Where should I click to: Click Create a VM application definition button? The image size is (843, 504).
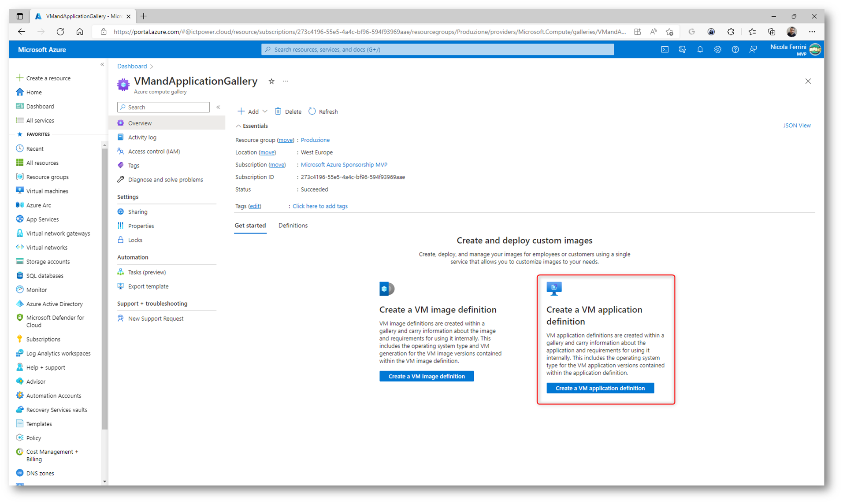tap(600, 388)
